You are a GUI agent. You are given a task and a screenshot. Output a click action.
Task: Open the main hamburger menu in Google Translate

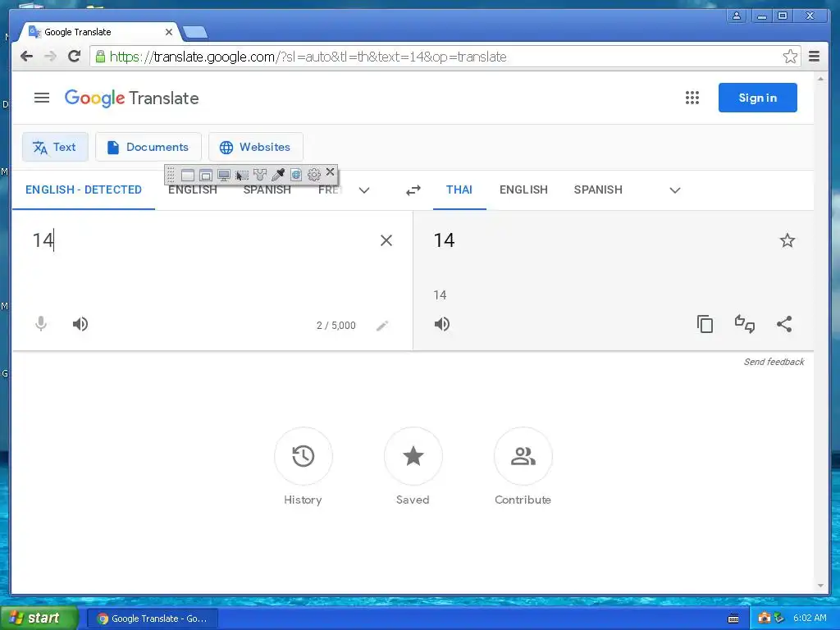tap(42, 98)
